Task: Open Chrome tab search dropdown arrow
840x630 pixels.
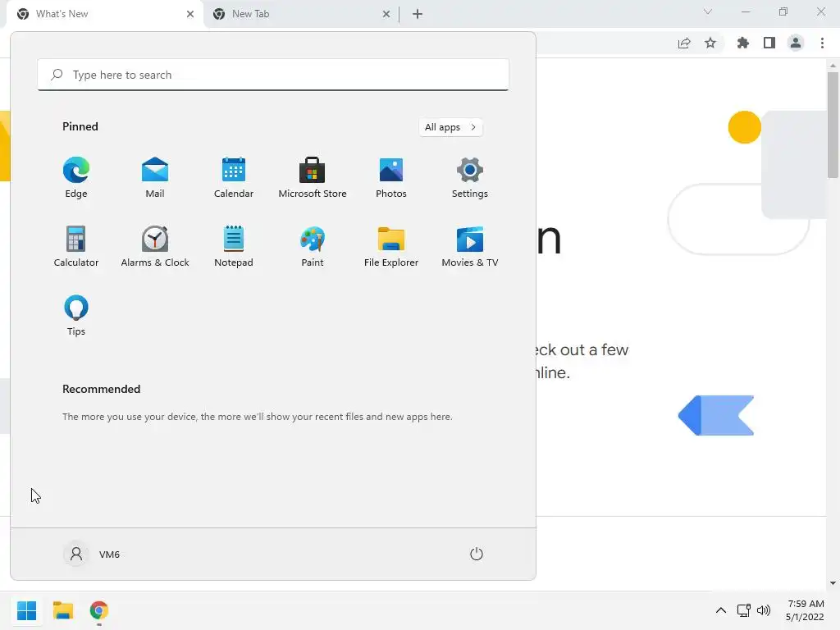Action: click(708, 11)
